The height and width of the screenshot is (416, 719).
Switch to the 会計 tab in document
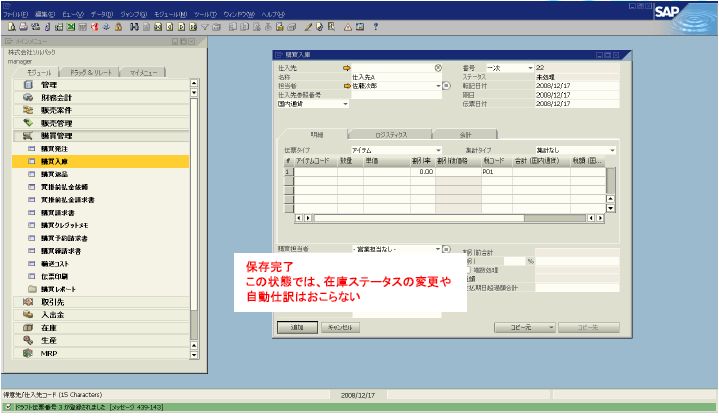tap(465, 135)
